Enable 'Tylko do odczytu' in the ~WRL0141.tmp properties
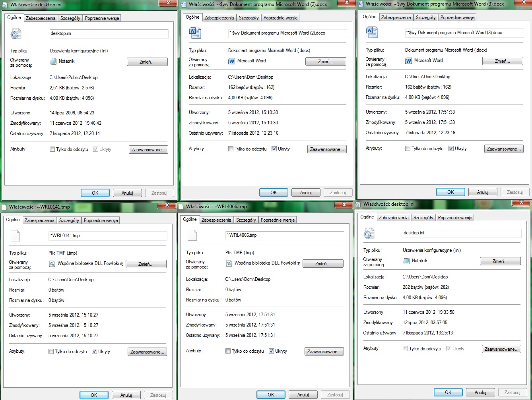The height and width of the screenshot is (400, 532). click(x=51, y=352)
